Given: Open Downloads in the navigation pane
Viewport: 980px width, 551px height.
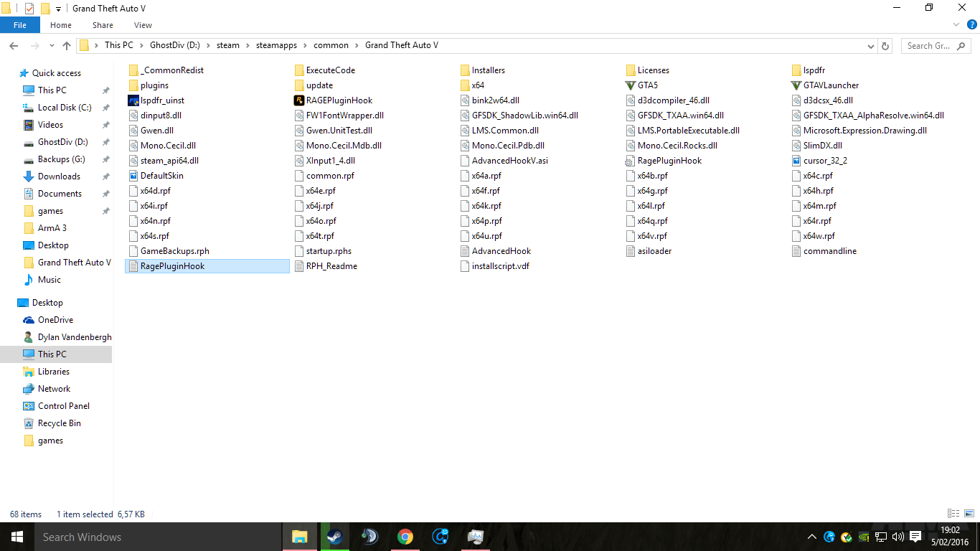Looking at the screenshot, I should [x=59, y=176].
